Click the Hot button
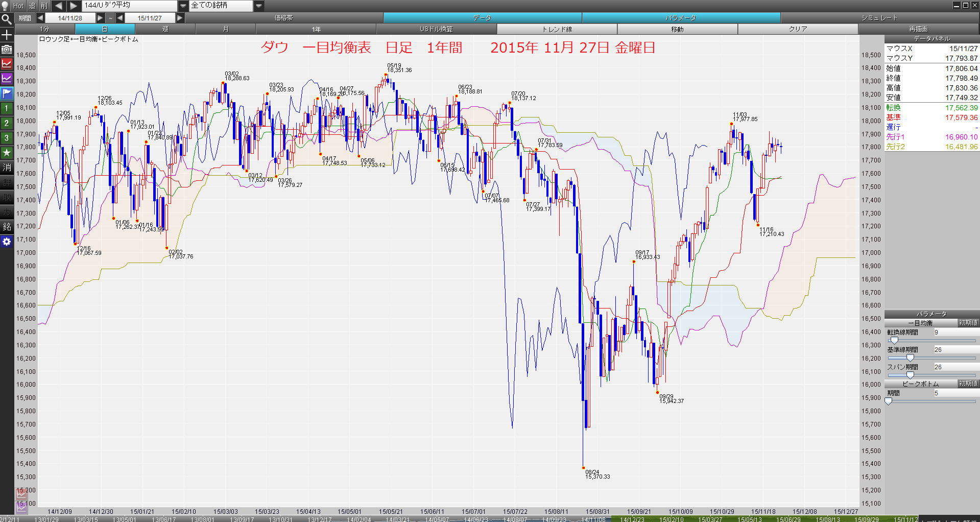The height and width of the screenshot is (522, 980). (x=18, y=6)
